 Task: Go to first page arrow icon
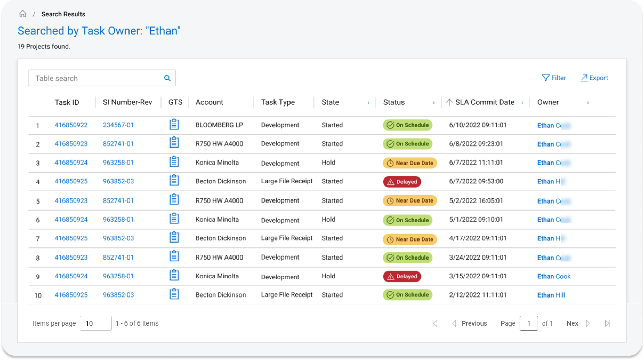click(x=435, y=323)
